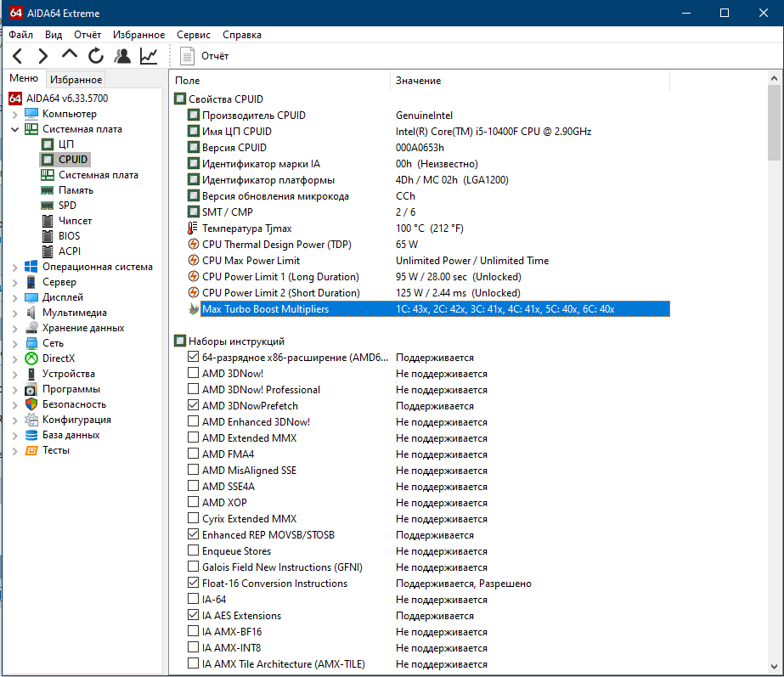Screen dimensions: 784x677
Task: Toggle the AMD FMA4 checkbox
Action: click(x=194, y=454)
